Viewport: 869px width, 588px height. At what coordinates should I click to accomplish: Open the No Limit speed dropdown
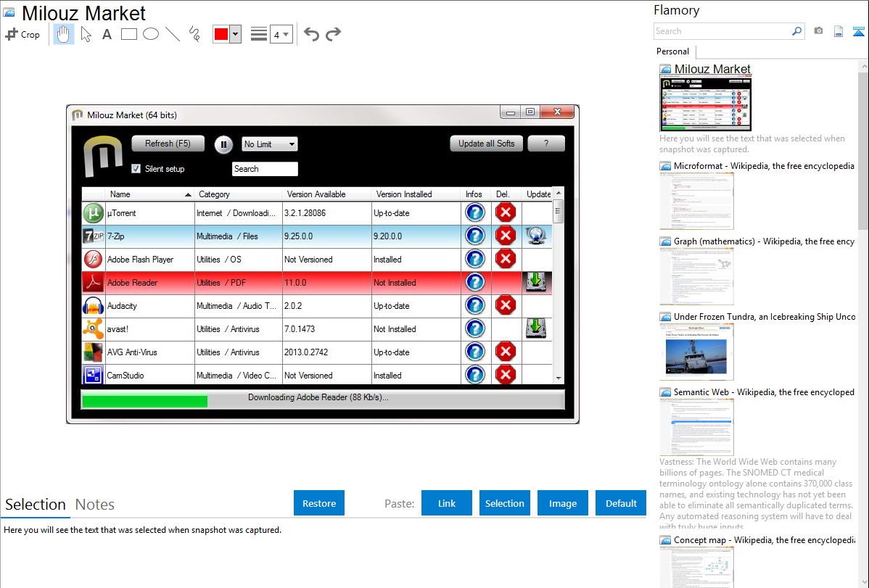coord(270,144)
